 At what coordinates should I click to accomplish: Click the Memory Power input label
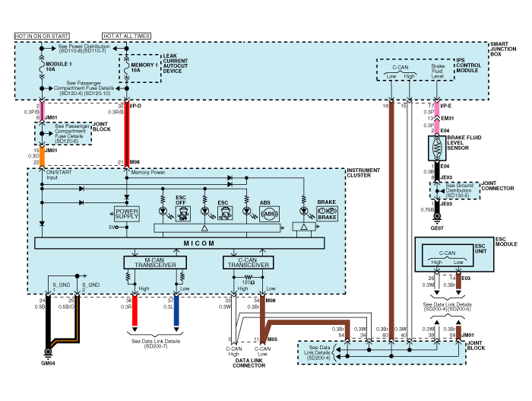pos(148,173)
